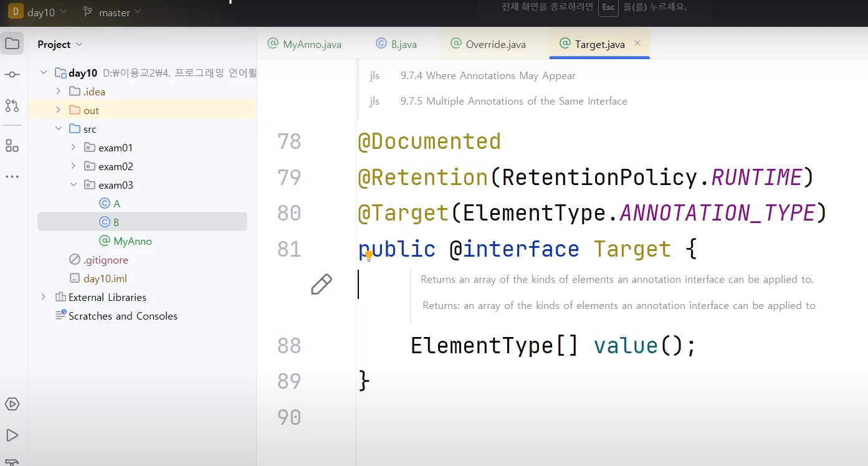This screenshot has width=868, height=466.
Task: Click the git branch icon beside master
Action: (88, 12)
